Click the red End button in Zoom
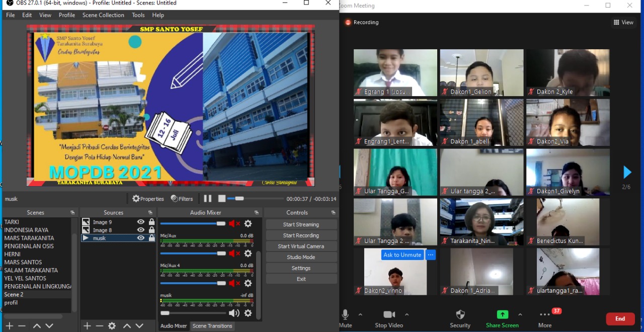 coord(620,318)
